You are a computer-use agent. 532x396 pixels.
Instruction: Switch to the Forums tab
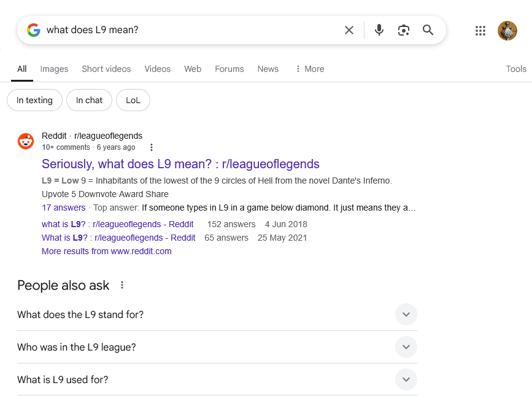[x=229, y=69]
